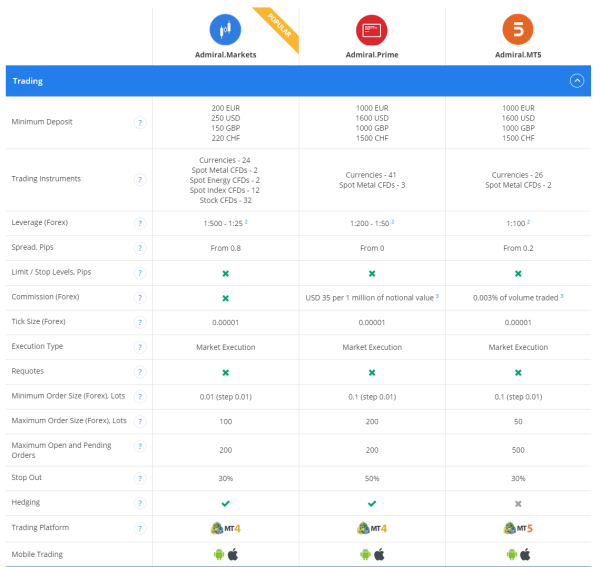Click the Admiral.Markets candlestick account icon
This screenshot has height=567, width=600.
click(225, 30)
